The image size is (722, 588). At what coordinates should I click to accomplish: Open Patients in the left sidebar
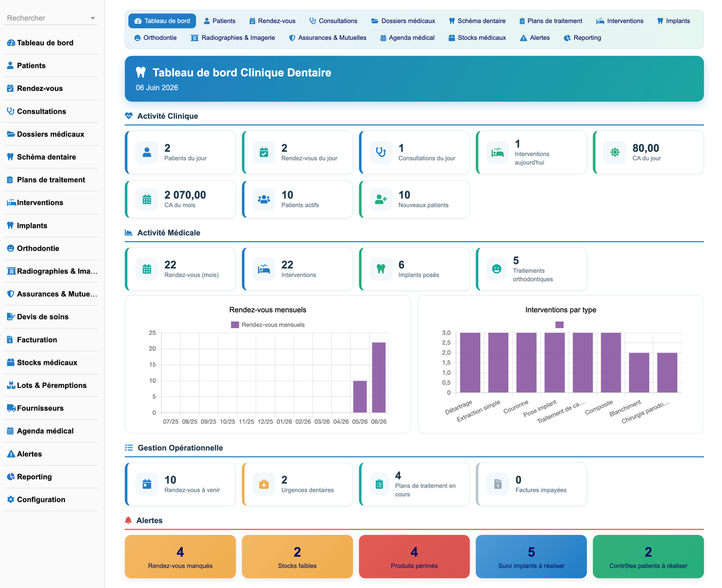[51, 66]
